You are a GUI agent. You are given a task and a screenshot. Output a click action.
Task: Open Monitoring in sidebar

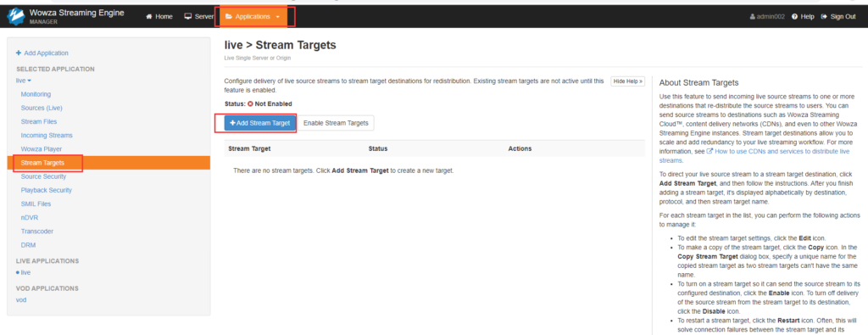click(36, 94)
